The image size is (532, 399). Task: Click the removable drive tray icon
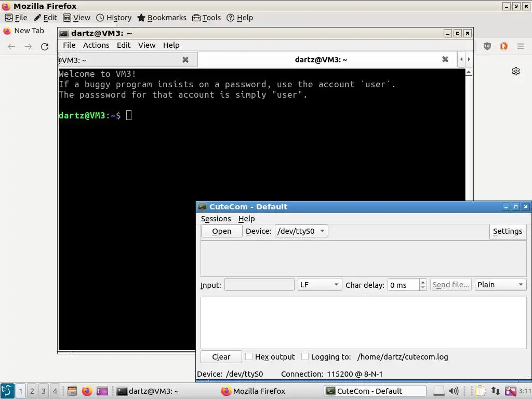click(x=438, y=391)
